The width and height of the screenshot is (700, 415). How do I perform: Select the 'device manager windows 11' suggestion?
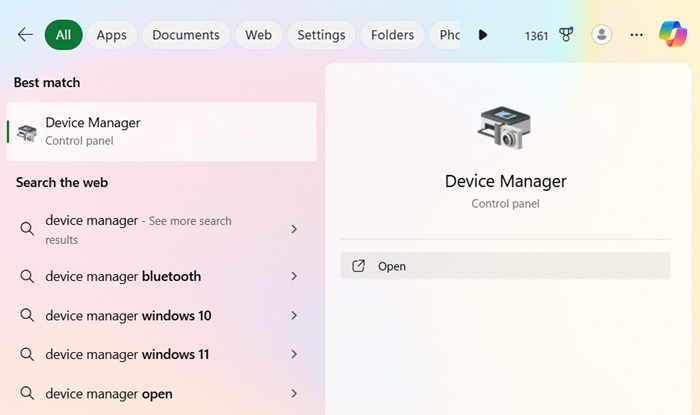(162, 354)
